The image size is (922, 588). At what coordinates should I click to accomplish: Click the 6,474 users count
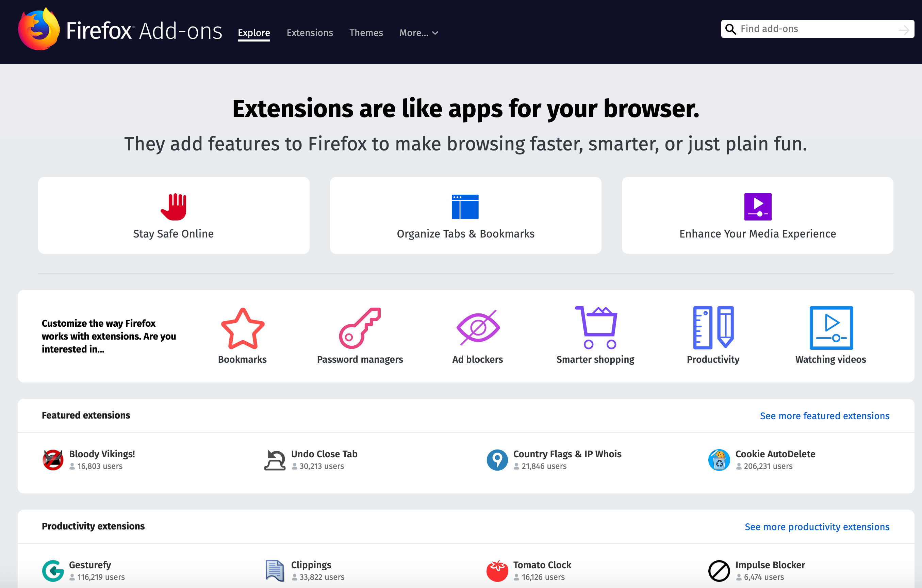763,577
